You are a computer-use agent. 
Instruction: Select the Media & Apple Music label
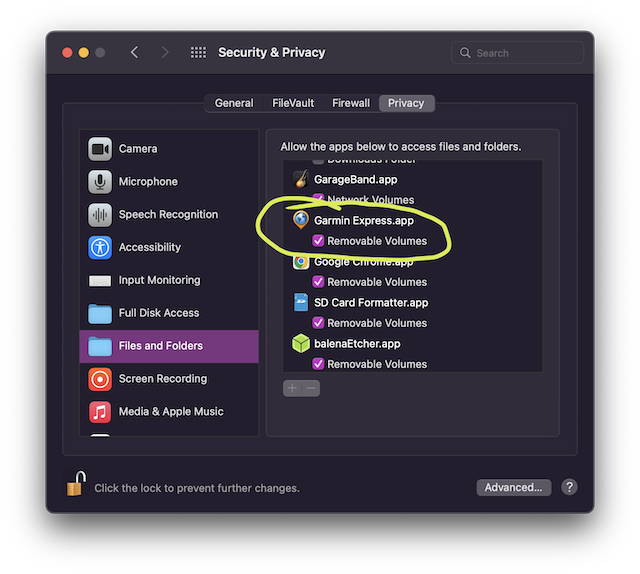171,412
